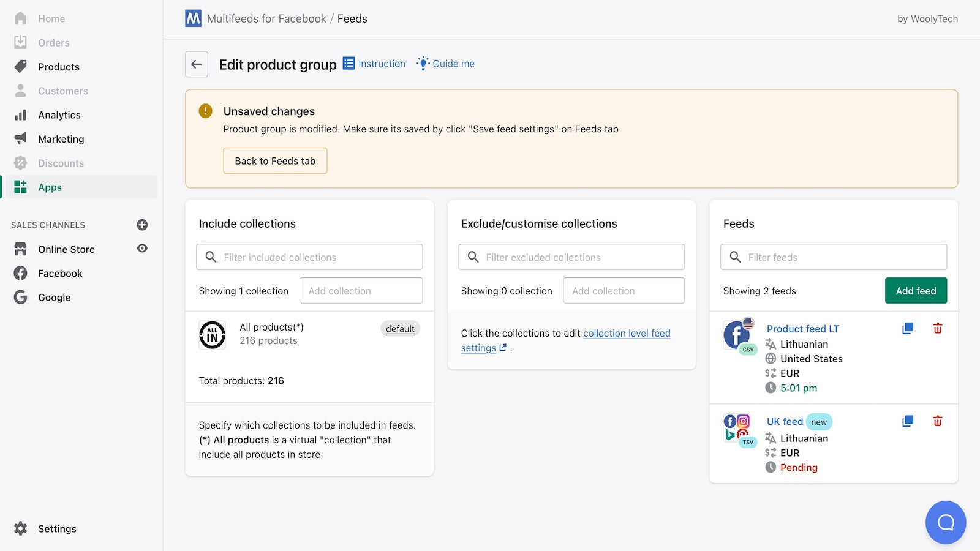Open Apps in the sidebar

(50, 187)
